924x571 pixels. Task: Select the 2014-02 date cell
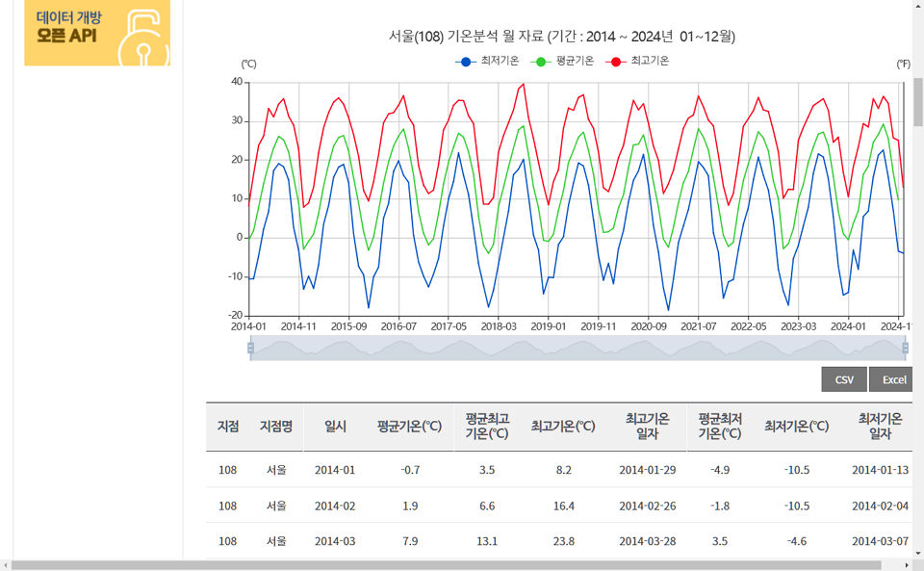[x=335, y=506]
